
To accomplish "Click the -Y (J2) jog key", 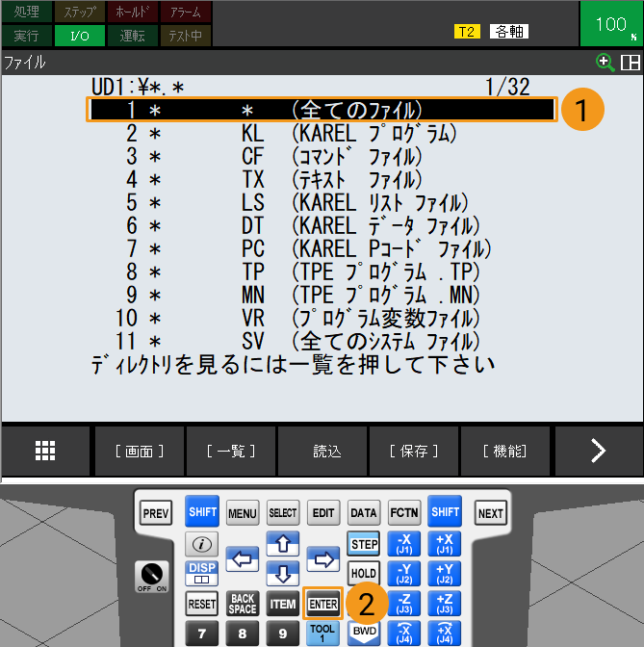I will point(404,574).
